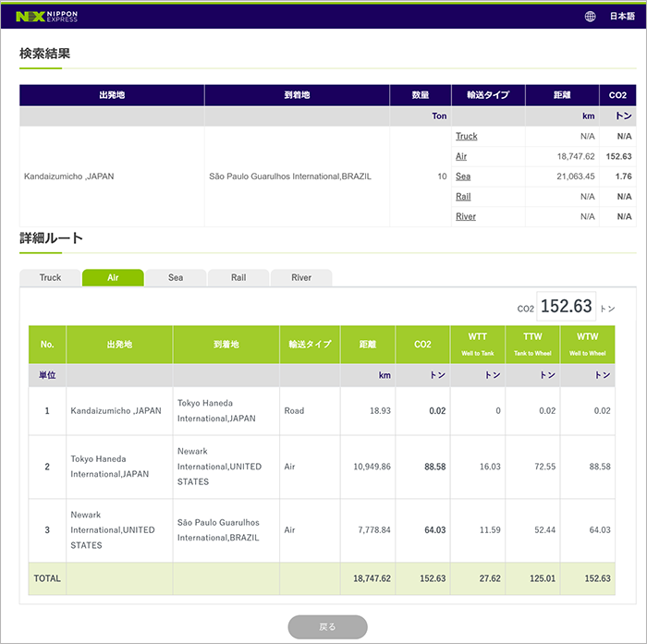Select the Air route tab
The height and width of the screenshot is (644, 647).
(x=113, y=277)
